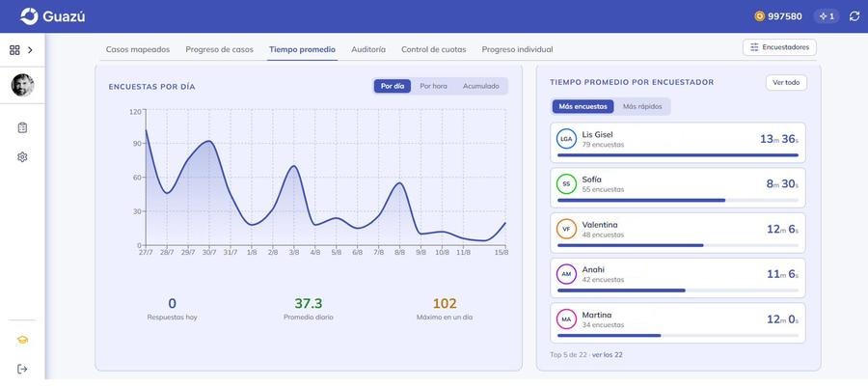The height and width of the screenshot is (387, 868).
Task: Click the 3/8 date label on chart
Action: click(294, 253)
